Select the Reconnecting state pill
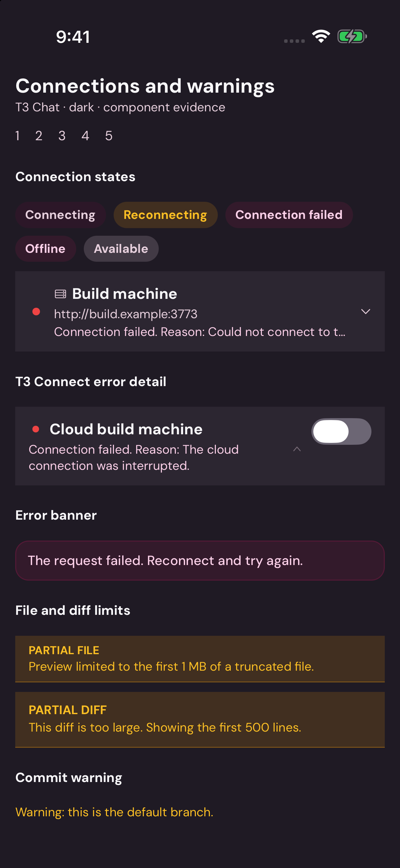This screenshot has height=868, width=400. [165, 215]
